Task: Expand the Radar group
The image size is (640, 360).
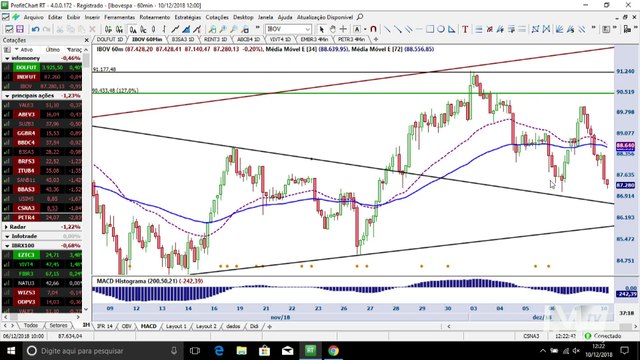Action: tap(7, 227)
